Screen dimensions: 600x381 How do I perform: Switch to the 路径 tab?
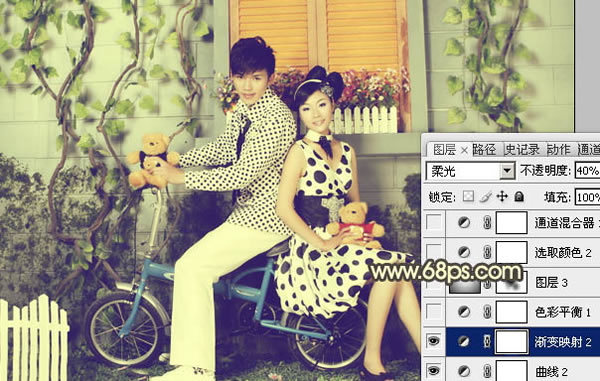[484, 150]
